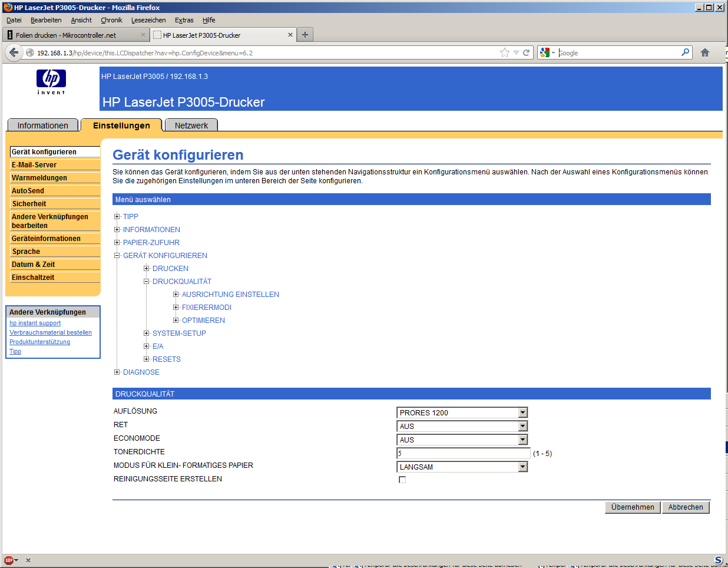Select Warnmeldungen in the sidebar
The width and height of the screenshot is (728, 568).
click(55, 178)
